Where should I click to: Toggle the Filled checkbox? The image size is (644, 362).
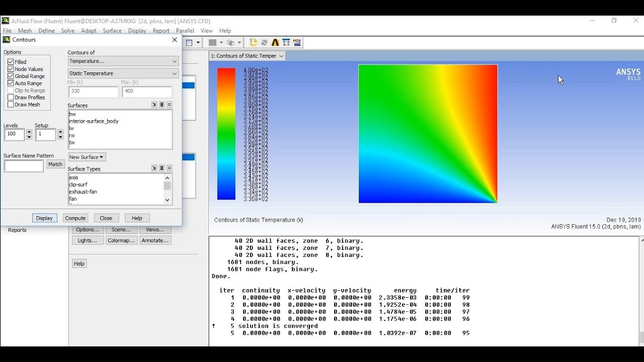pos(11,62)
